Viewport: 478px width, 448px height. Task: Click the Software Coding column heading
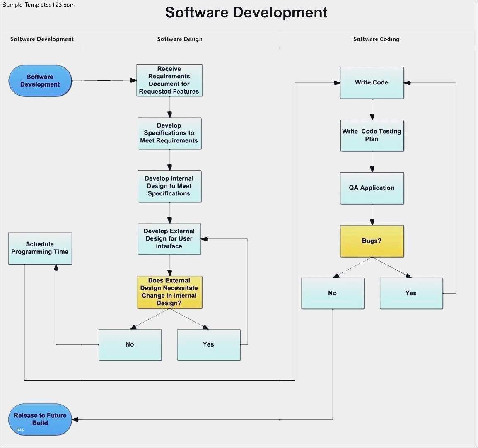376,39
